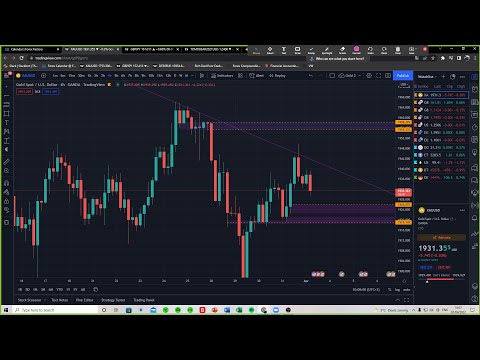480x360 pixels.
Task: Open the indicator templates grid icon
Action: 240,76
